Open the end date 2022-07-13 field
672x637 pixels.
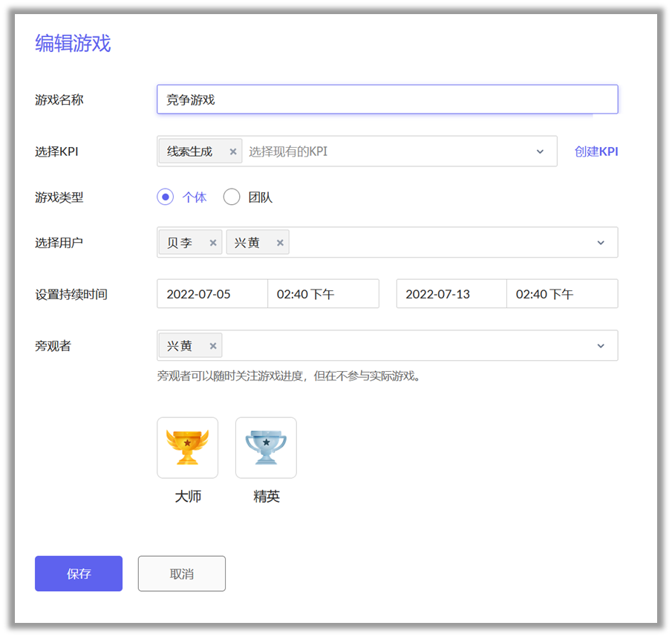click(451, 294)
